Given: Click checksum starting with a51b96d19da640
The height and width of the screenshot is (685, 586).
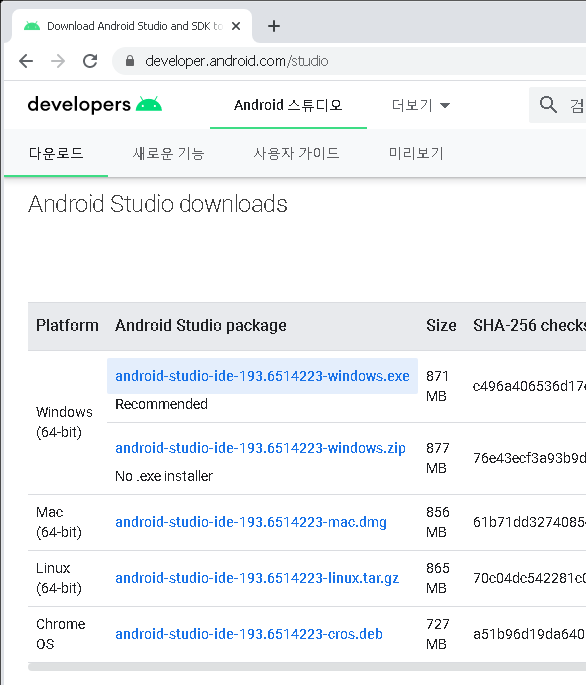Looking at the screenshot, I should pyautogui.click(x=530, y=634).
